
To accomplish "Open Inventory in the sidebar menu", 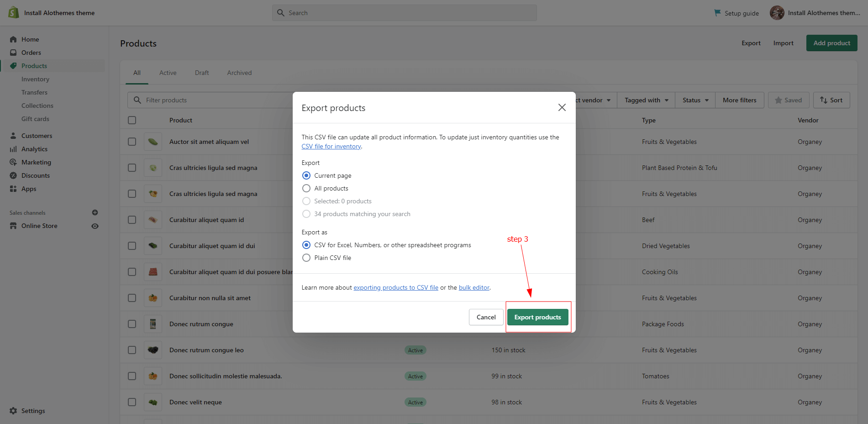I will 35,79.
